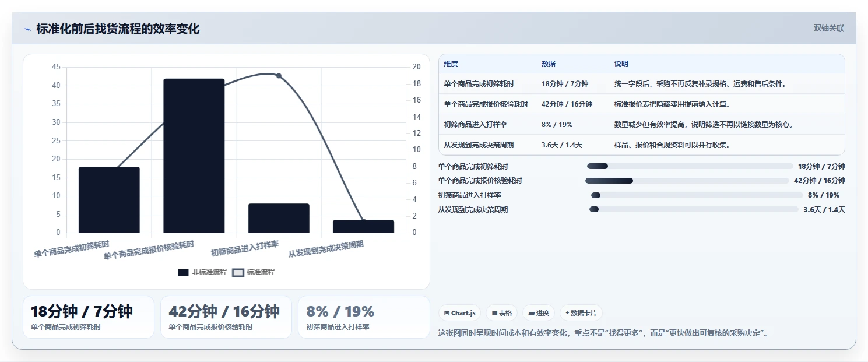This screenshot has width=868, height=362.
Task: Click the 数据 column header
Action: click(x=549, y=64)
